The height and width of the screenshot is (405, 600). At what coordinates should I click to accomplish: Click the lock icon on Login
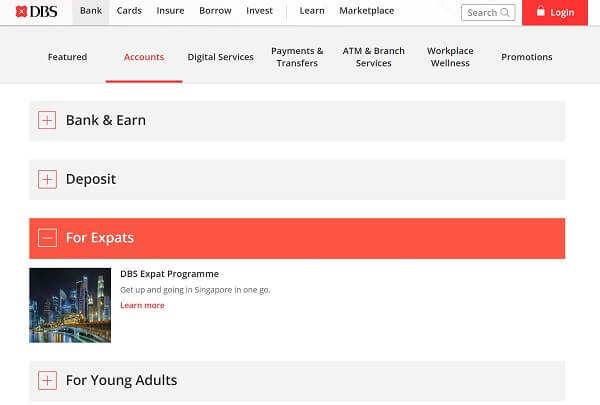(x=540, y=11)
